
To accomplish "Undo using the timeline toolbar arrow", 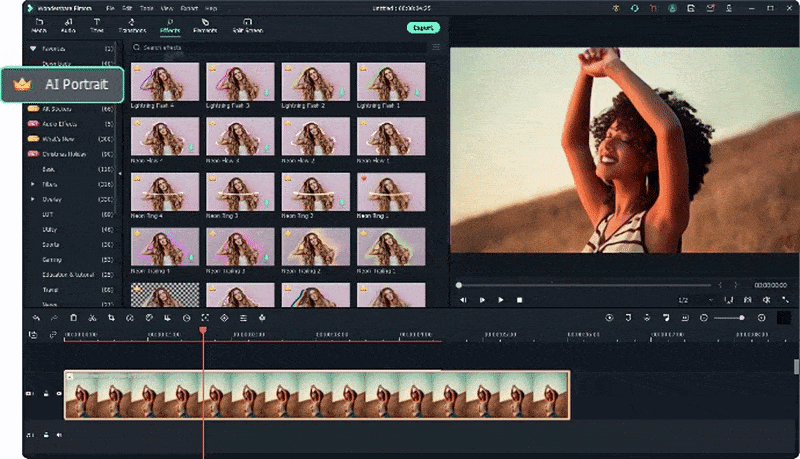I will pyautogui.click(x=36, y=318).
